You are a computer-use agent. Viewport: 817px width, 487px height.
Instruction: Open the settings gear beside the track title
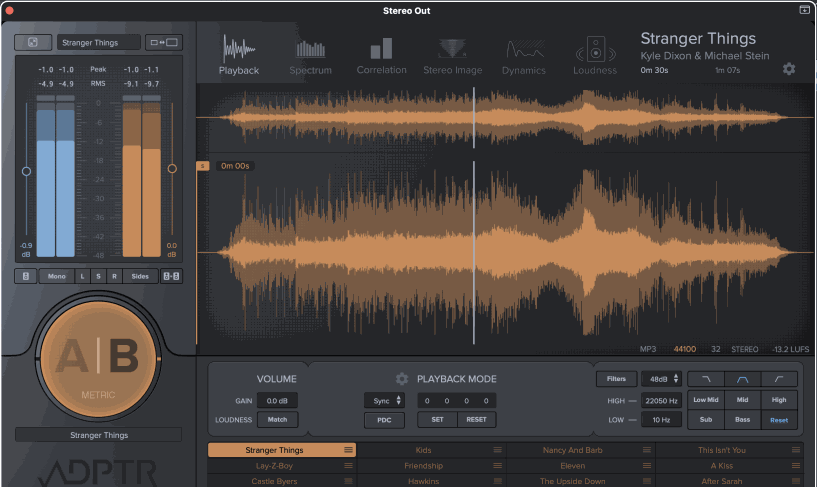pyautogui.click(x=789, y=69)
